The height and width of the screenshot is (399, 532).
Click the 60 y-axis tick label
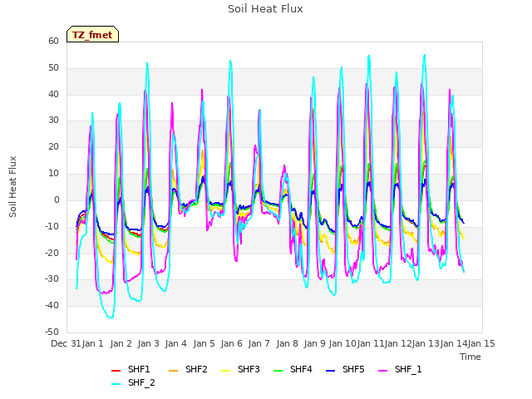coord(53,41)
